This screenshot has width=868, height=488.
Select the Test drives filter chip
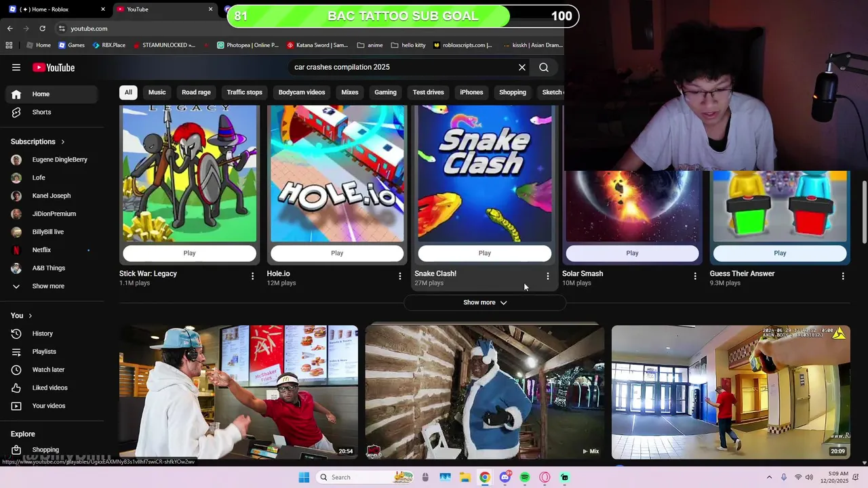(429, 92)
